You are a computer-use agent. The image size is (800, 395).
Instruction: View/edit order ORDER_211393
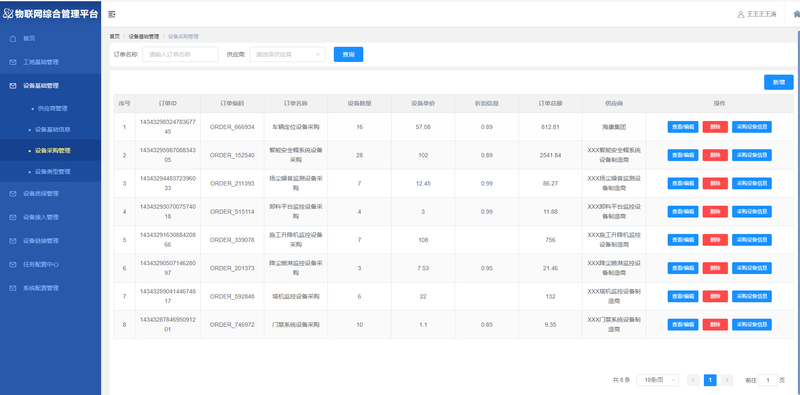(683, 183)
